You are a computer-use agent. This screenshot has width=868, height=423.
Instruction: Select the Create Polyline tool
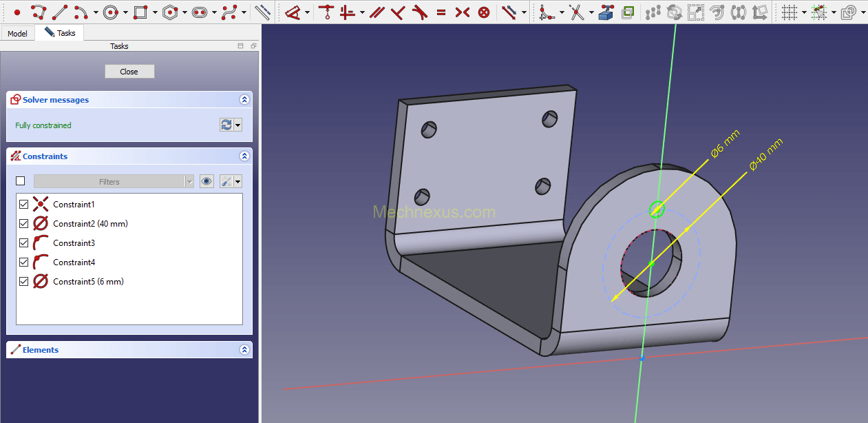pos(39,12)
